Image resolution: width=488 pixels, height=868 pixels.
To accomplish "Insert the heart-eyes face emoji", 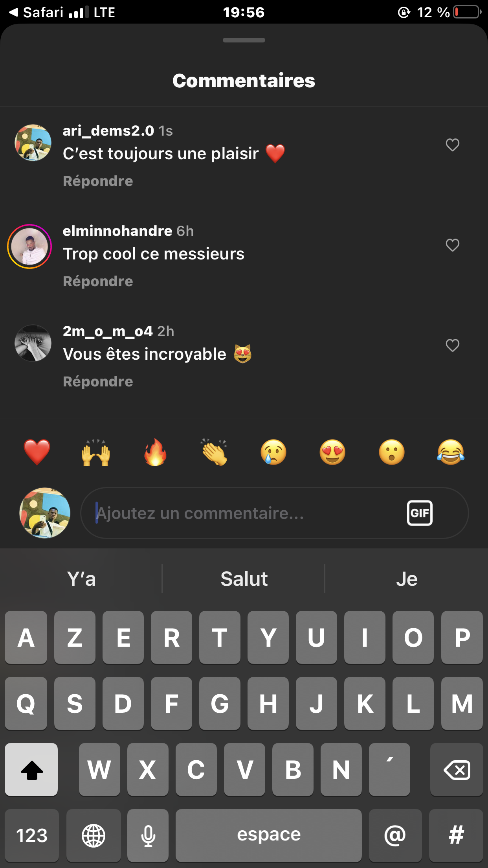I will click(x=332, y=452).
